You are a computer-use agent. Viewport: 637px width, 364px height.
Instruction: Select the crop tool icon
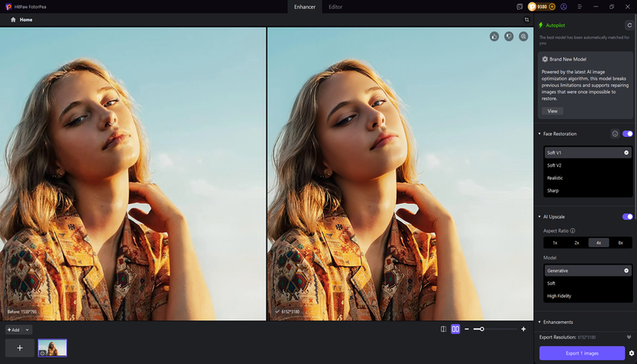click(x=527, y=19)
